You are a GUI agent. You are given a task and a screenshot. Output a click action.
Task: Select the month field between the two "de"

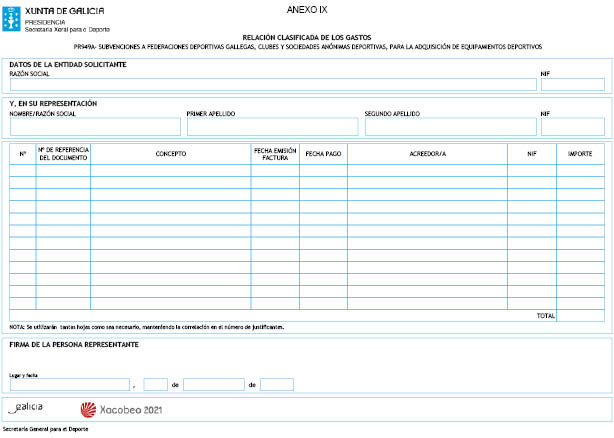[x=213, y=384]
